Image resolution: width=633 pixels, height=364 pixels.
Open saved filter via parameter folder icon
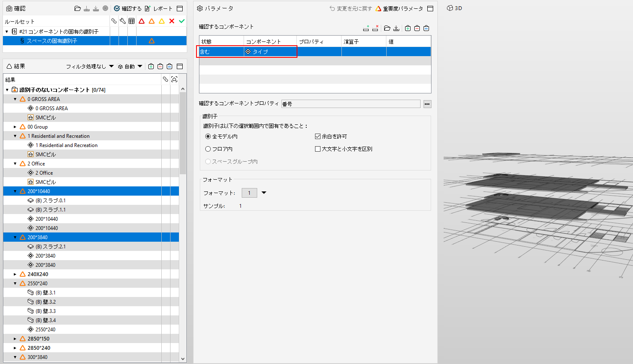coord(387,28)
